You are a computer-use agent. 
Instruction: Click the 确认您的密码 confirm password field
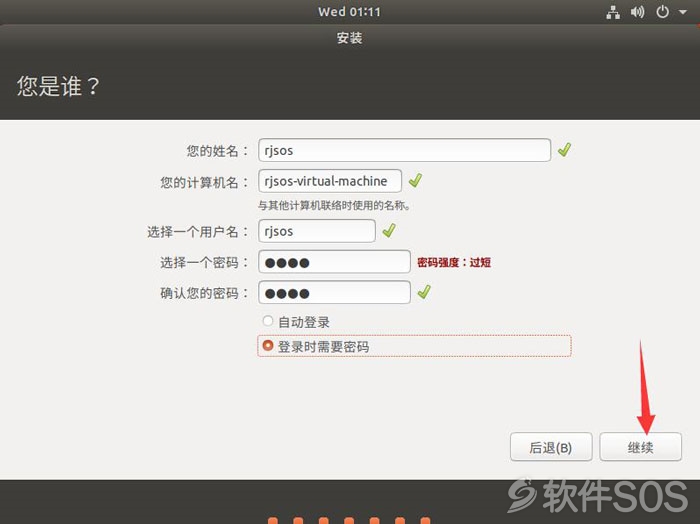pos(334,292)
